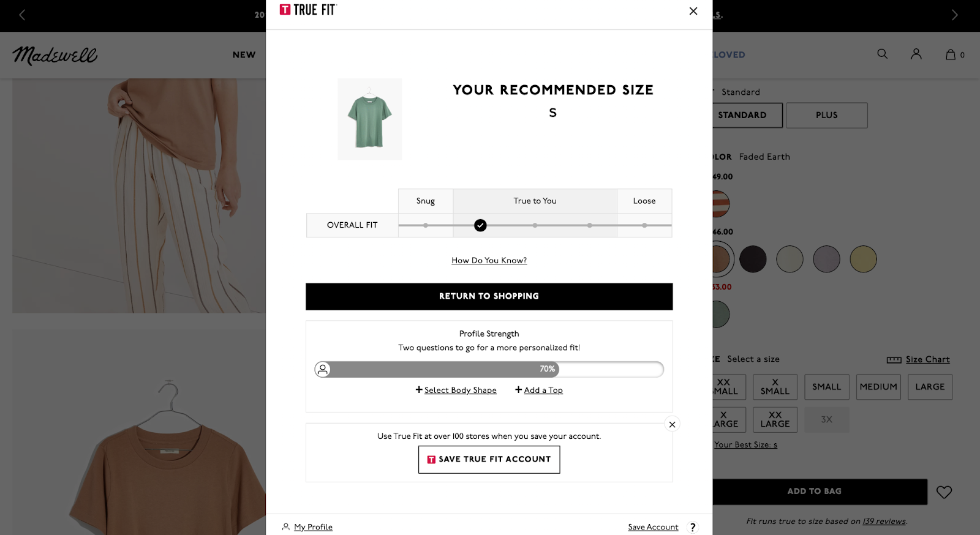
Task: Choose the Medium size option
Action: pyautogui.click(x=878, y=387)
